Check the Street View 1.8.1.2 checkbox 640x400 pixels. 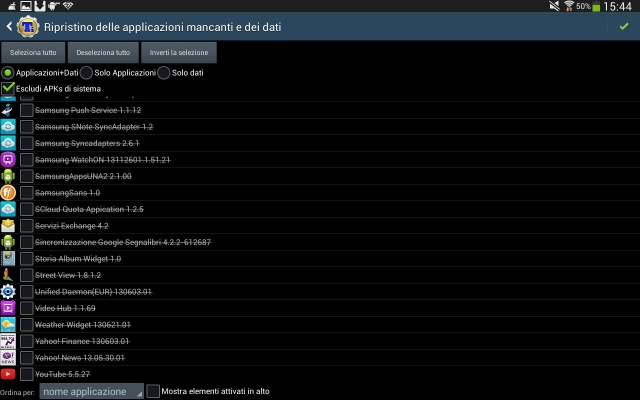point(27,275)
